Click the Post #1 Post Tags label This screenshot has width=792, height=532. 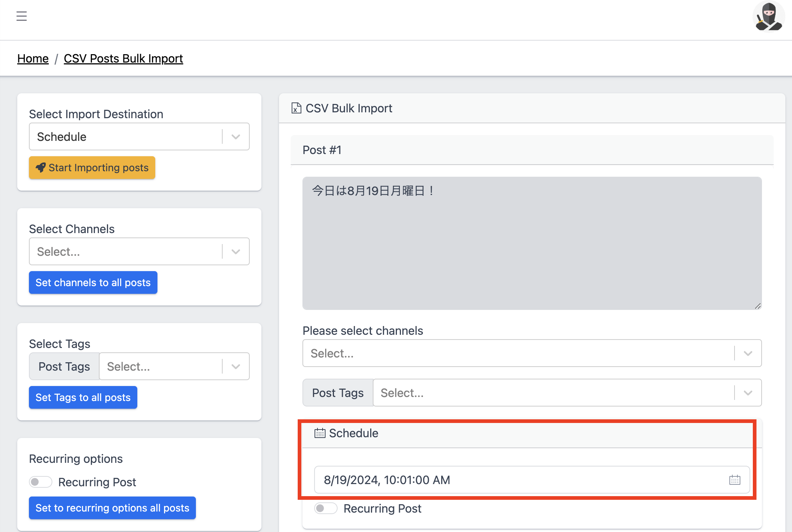point(338,393)
